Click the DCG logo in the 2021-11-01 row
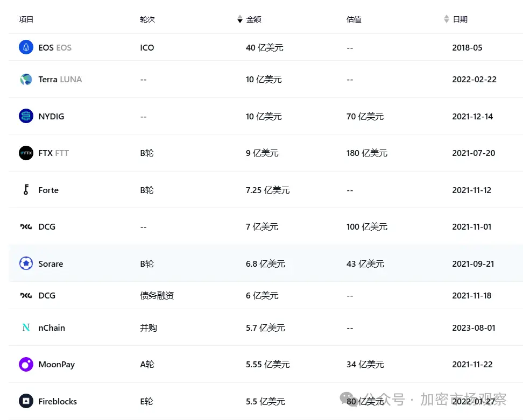The width and height of the screenshot is (523, 420). [26, 226]
